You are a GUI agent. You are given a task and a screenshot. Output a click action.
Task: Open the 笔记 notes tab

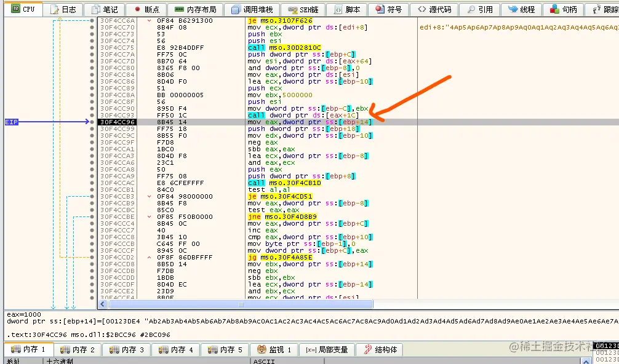(x=105, y=9)
